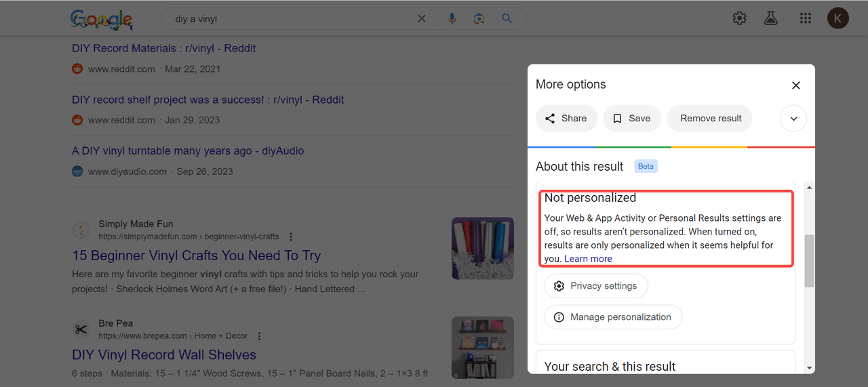Click the Bre Pea scissors favicon
This screenshot has width=868, height=387.
point(81,329)
